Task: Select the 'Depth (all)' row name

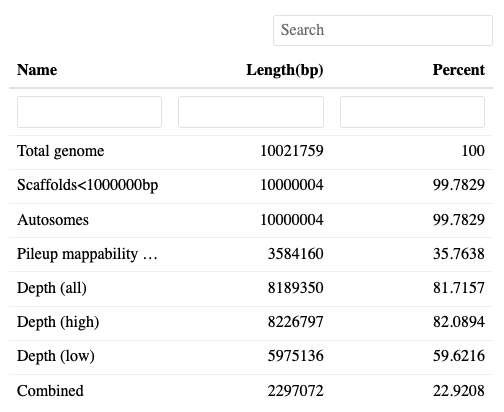Action: [x=52, y=288]
